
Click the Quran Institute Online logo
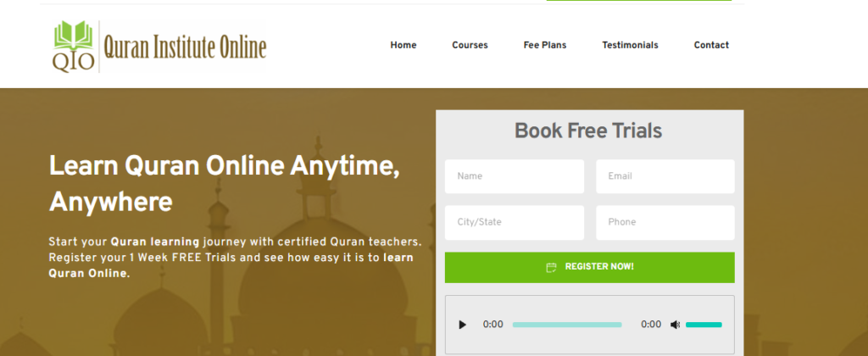click(159, 47)
